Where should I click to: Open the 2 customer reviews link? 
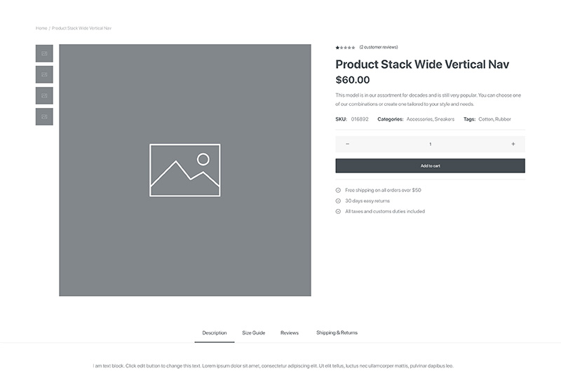point(379,47)
